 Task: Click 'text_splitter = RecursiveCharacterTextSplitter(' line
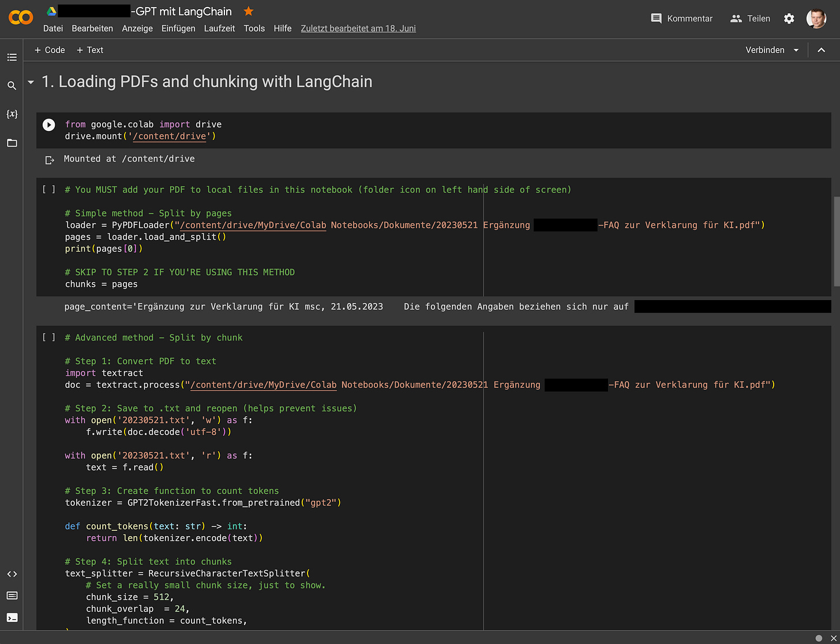[x=187, y=574]
